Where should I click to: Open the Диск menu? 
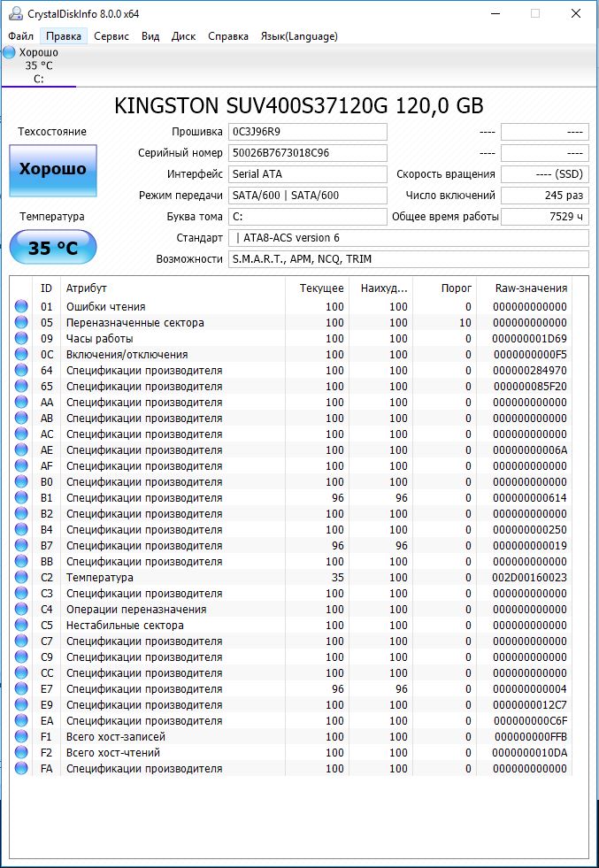tap(183, 36)
